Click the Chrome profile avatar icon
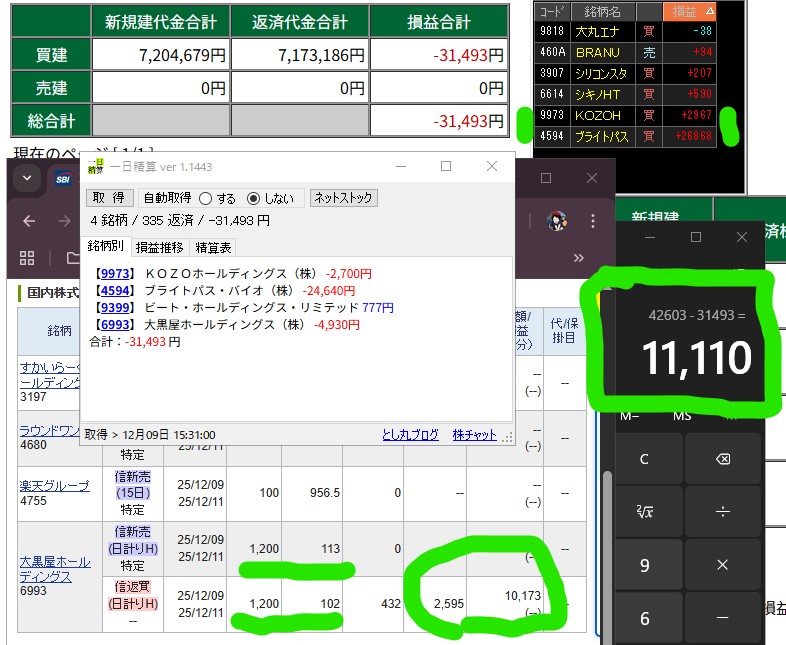 (x=557, y=221)
